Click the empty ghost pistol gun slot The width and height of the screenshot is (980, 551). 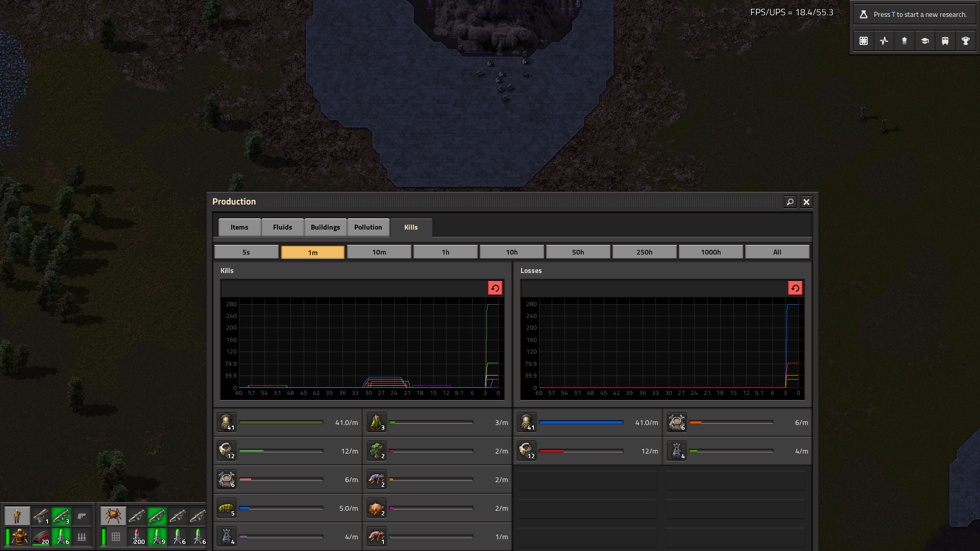82,516
